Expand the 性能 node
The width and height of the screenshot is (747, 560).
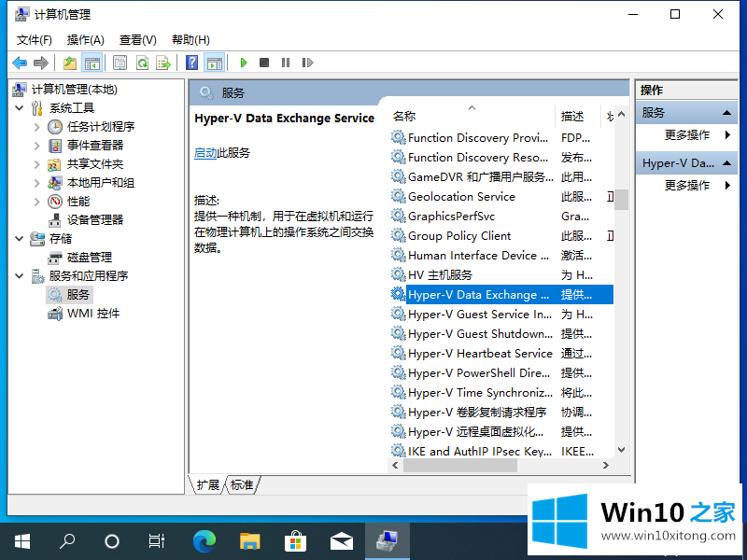coord(36,202)
